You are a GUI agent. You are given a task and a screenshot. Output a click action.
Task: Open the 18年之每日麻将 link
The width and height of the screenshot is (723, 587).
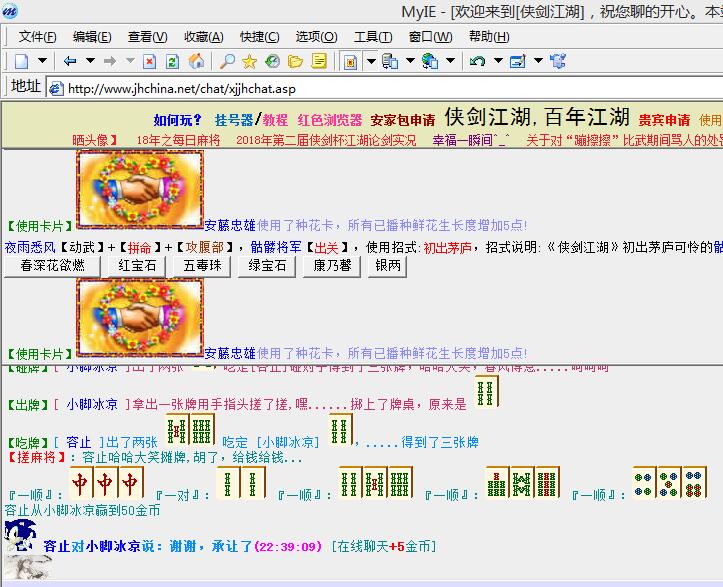(178, 140)
